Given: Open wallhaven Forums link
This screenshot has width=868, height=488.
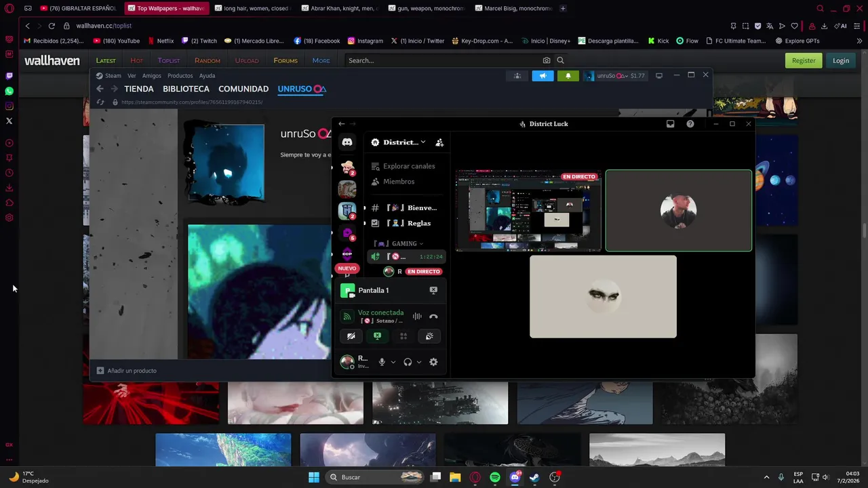Looking at the screenshot, I should [285, 60].
